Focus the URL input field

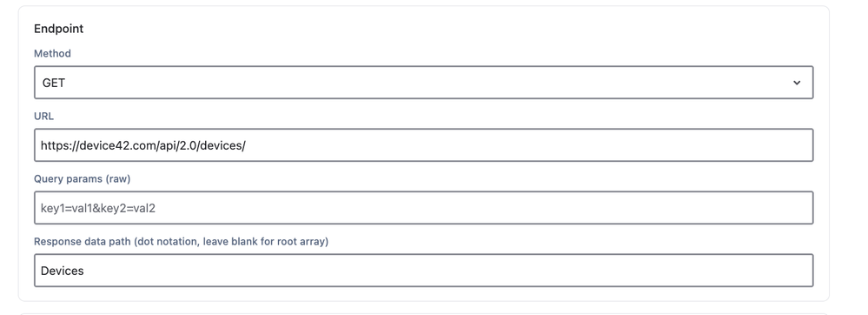click(423, 145)
